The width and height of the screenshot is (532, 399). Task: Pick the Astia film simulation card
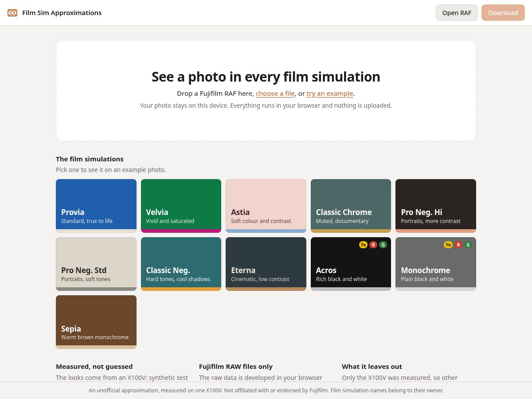[266, 206]
